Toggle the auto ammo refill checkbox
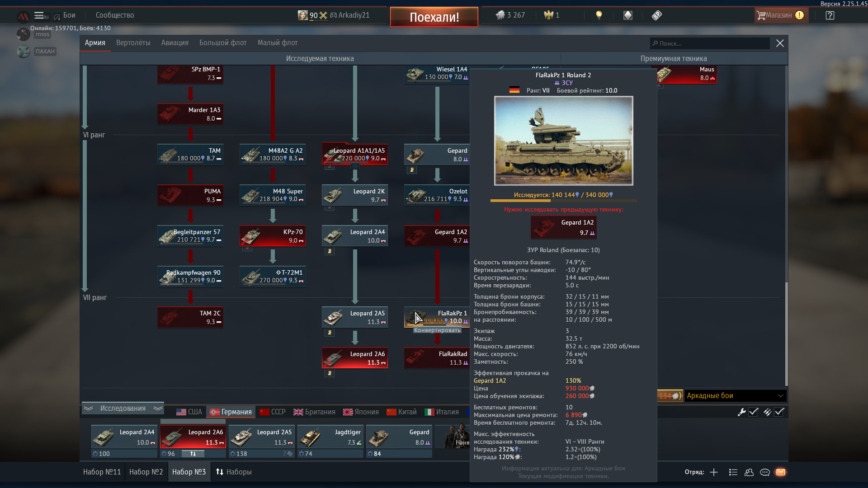Screen dimensions: 868x488 [779, 412]
